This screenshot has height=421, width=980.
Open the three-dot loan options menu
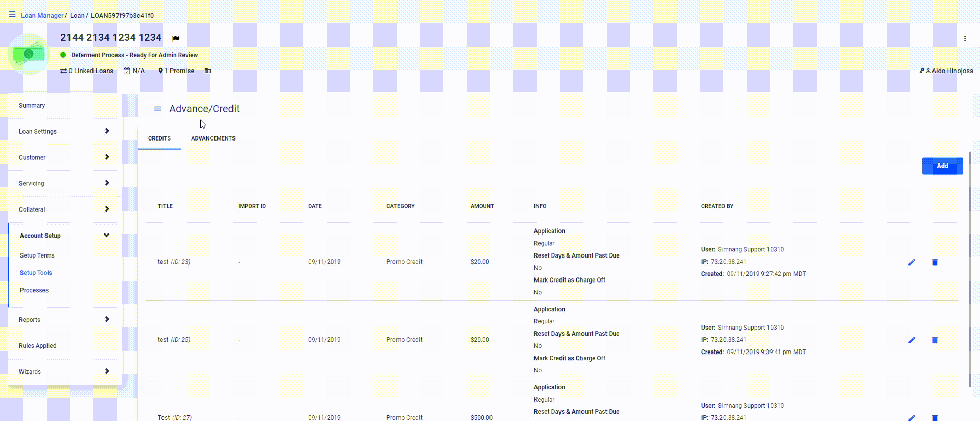965,38
